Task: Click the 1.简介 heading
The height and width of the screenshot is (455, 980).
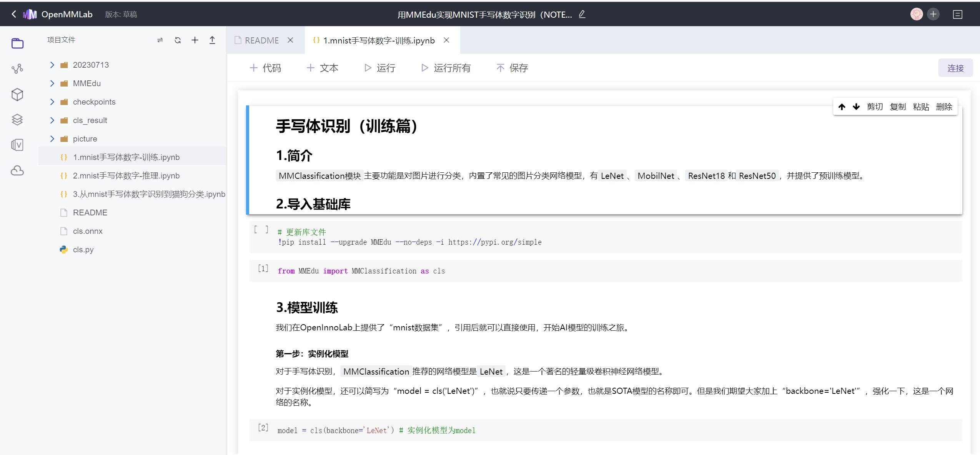Action: point(294,155)
